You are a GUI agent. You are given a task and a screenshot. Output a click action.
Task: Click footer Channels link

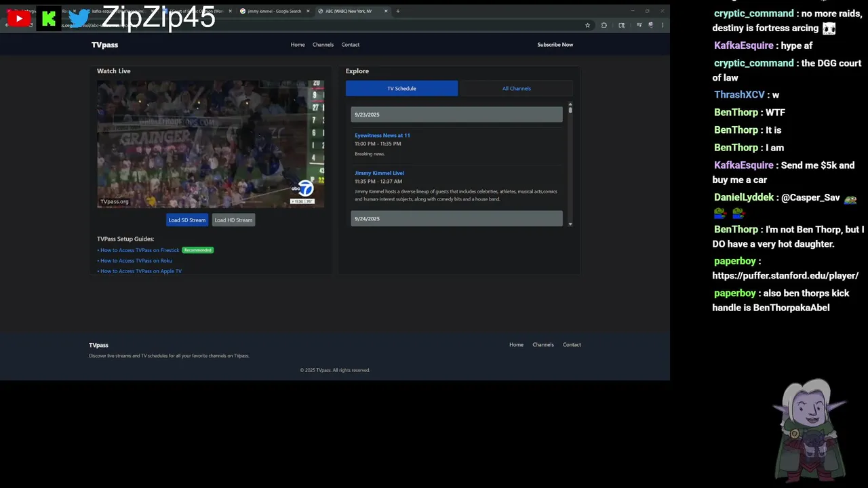coord(543,344)
